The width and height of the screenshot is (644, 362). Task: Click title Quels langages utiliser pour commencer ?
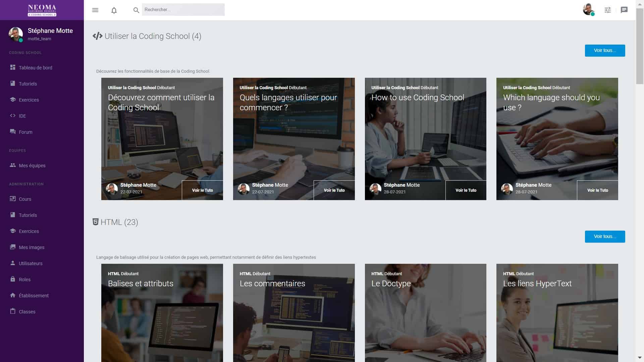click(x=288, y=103)
